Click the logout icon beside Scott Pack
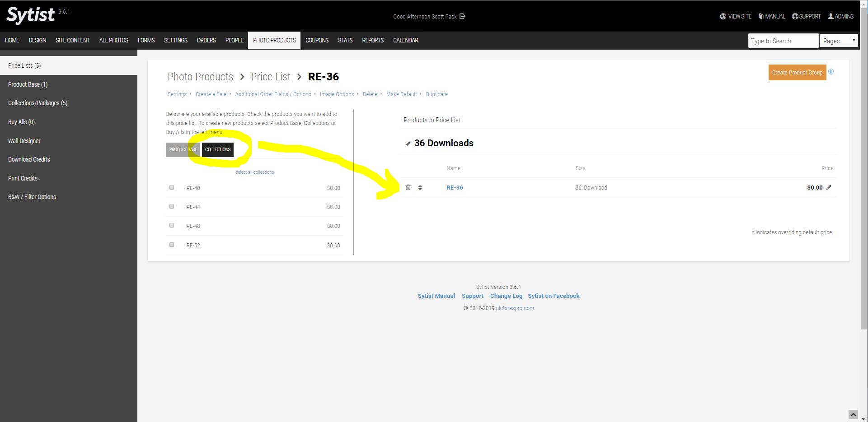 pyautogui.click(x=462, y=16)
